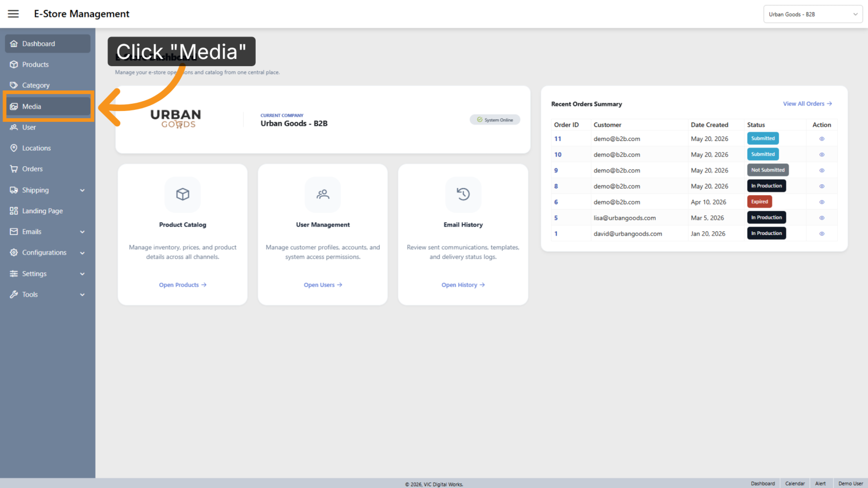Open Orders in the sidebar

click(x=48, y=169)
